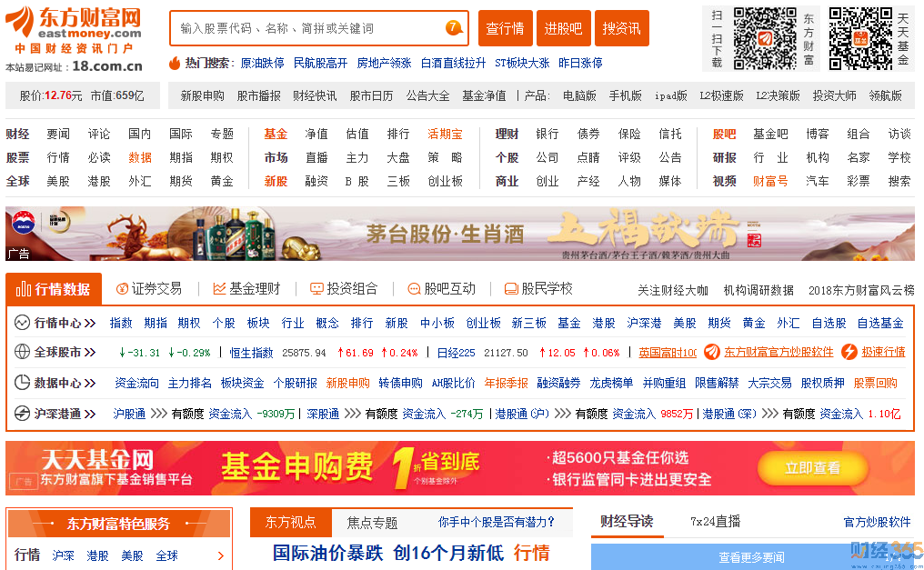The height and width of the screenshot is (570, 924).
Task: Click the line chart icon beside 基金理财
Action: pyautogui.click(x=219, y=288)
